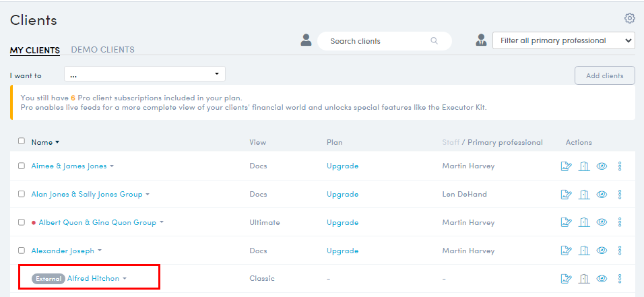Toggle the select-all checkbox beside Name
The image size is (644, 297).
coord(22,141)
